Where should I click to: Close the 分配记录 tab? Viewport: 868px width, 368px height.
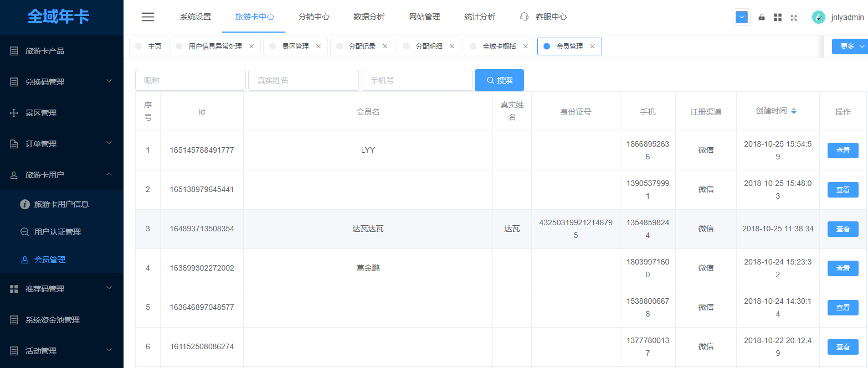[x=386, y=46]
